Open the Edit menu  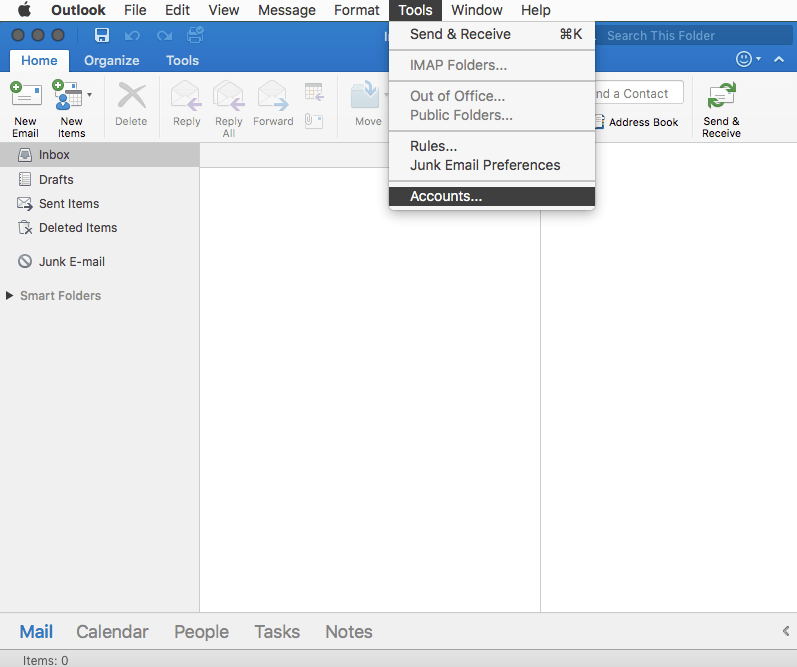coord(177,10)
